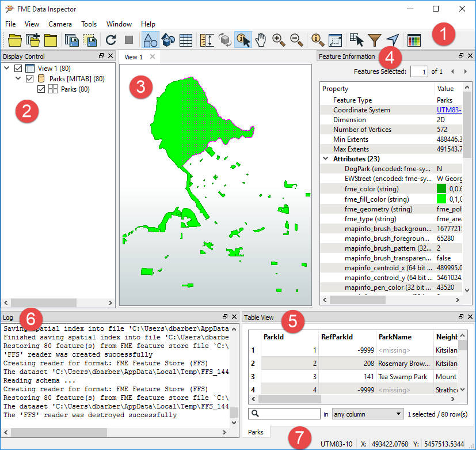Screen dimensions: 476x450
Task: Open the Filter Features funnel icon
Action: (375, 40)
